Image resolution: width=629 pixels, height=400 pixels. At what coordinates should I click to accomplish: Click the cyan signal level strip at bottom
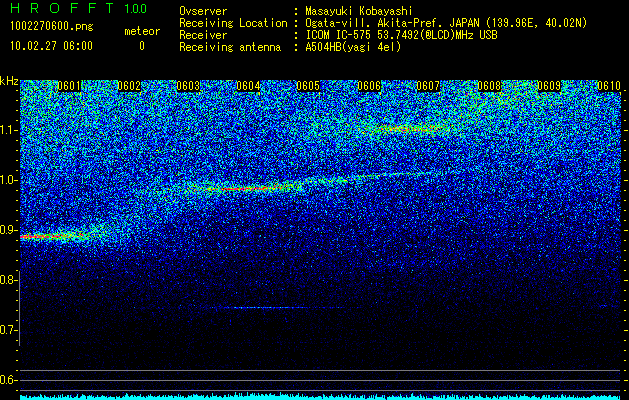pos(320,397)
